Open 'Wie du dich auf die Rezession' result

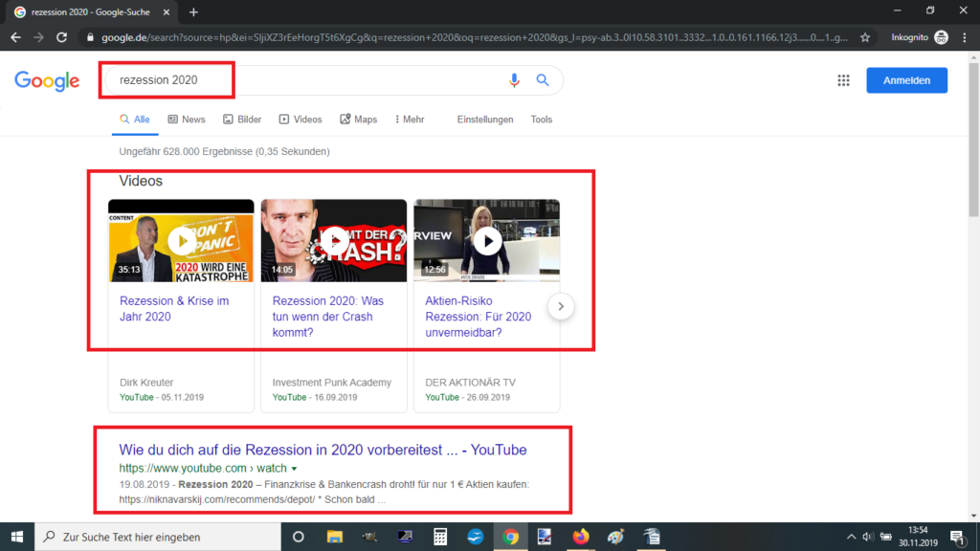click(x=323, y=450)
